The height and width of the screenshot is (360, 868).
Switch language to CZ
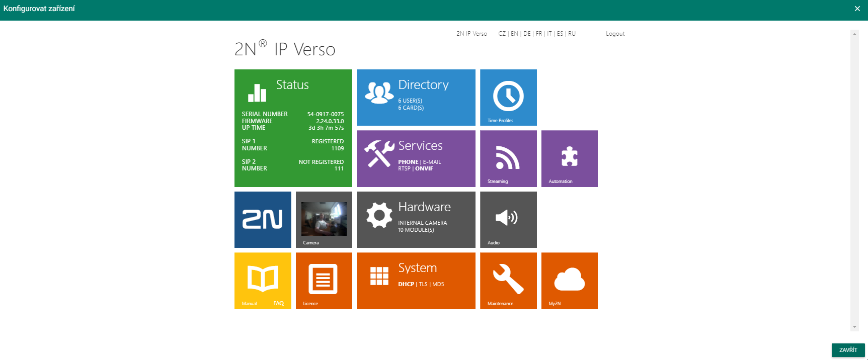(x=502, y=34)
